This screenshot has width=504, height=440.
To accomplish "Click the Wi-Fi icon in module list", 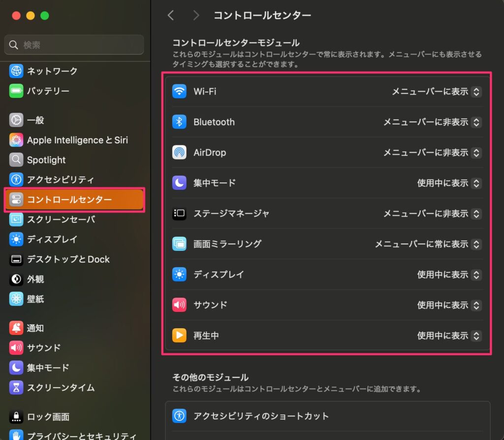I will point(179,92).
